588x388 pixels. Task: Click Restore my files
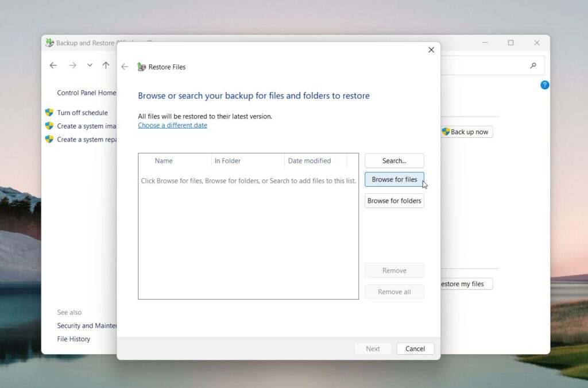[466, 283]
